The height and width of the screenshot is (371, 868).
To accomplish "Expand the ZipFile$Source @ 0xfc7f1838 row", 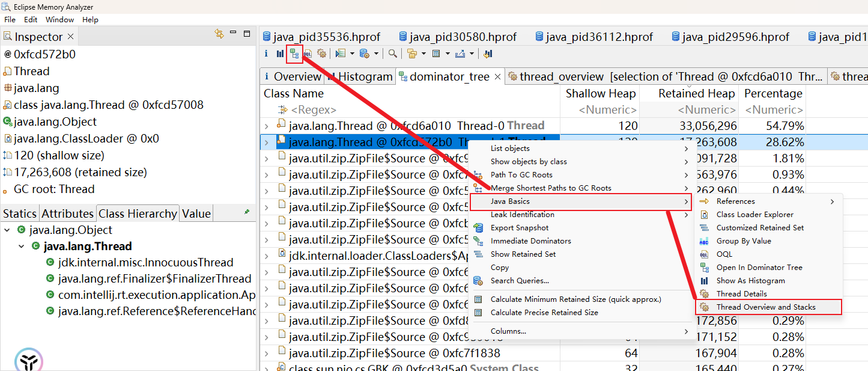I will [x=267, y=353].
